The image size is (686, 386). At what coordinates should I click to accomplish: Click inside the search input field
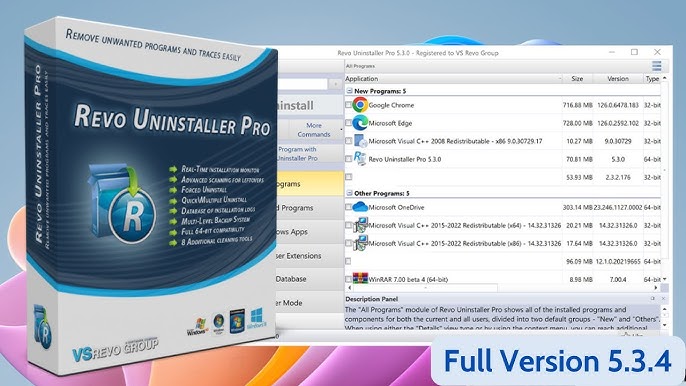click(x=302, y=84)
